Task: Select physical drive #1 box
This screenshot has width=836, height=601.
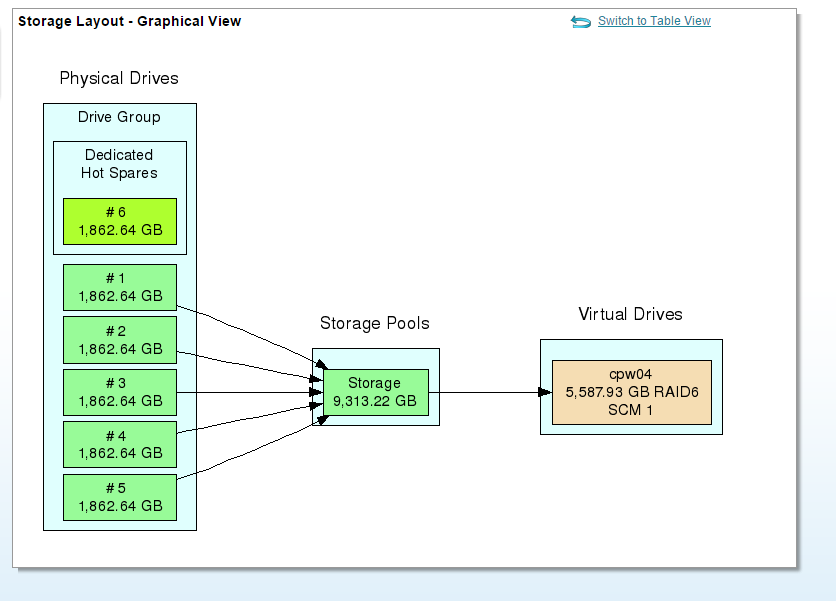Action: (120, 287)
